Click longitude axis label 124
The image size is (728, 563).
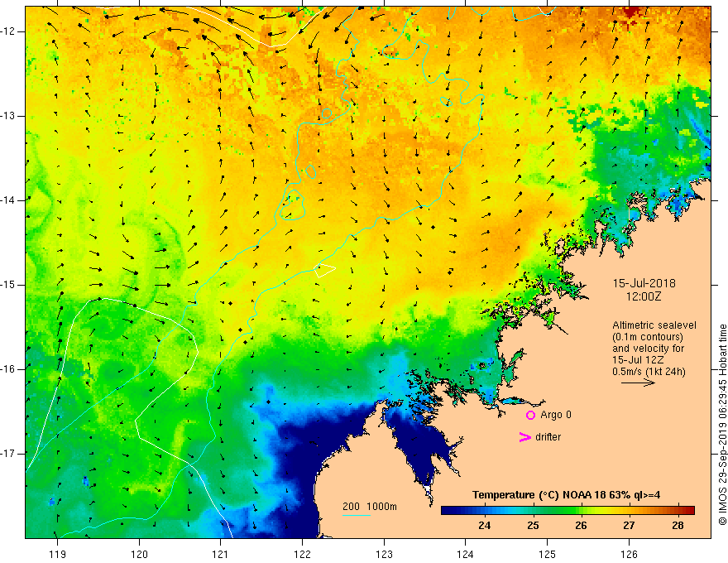[465, 554]
